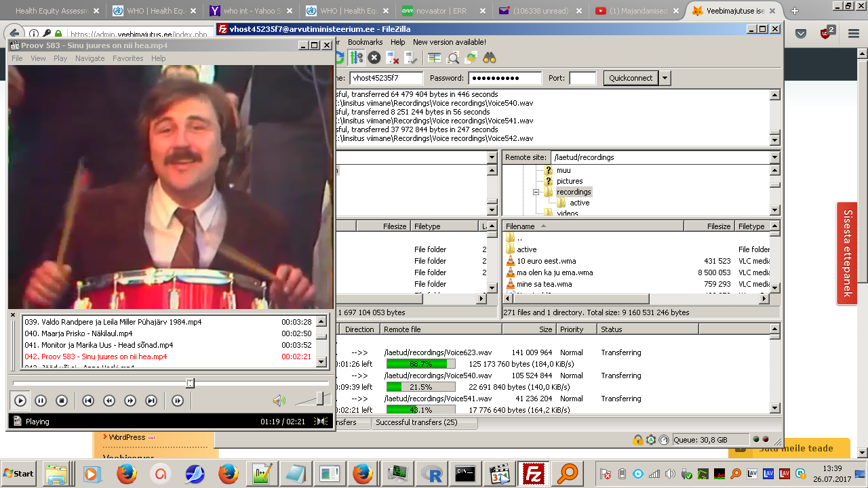868x488 pixels.
Task: Open the FileZilla filename filters dialog
Action: pos(434,58)
